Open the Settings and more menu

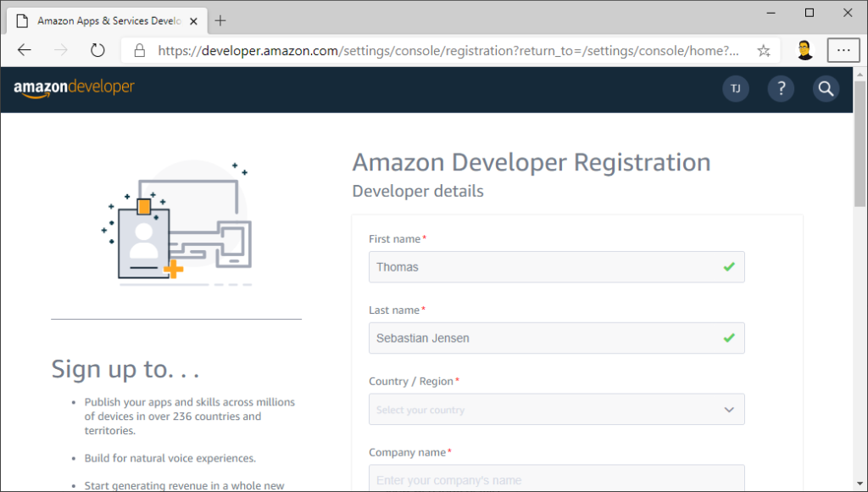(x=843, y=50)
